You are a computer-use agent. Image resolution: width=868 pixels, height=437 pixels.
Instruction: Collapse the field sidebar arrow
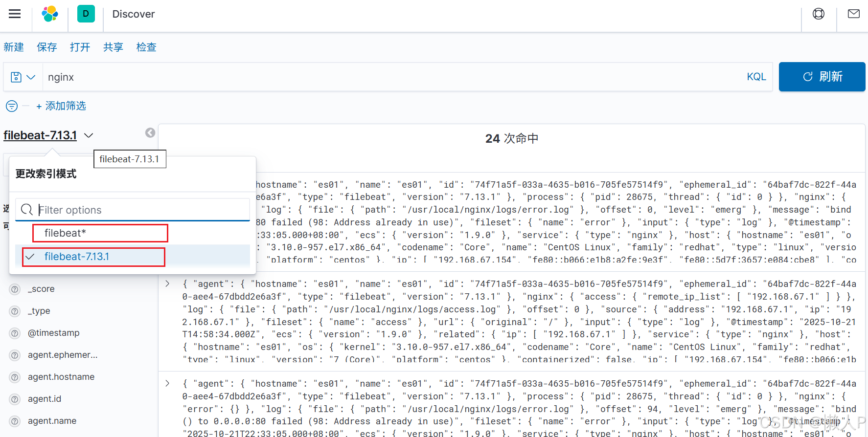click(x=150, y=133)
